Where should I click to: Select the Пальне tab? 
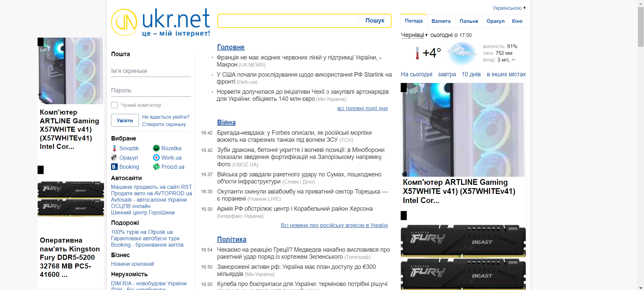(468, 21)
